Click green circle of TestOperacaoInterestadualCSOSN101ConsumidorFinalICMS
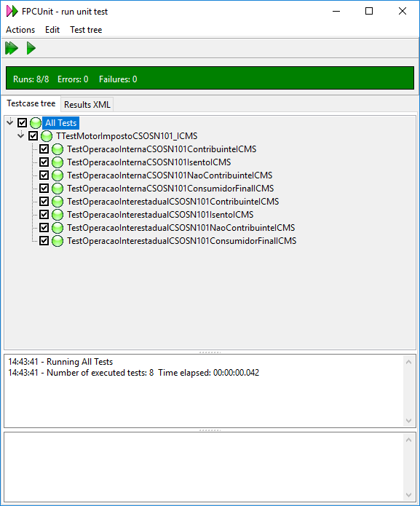The height and width of the screenshot is (506, 420). (x=58, y=241)
